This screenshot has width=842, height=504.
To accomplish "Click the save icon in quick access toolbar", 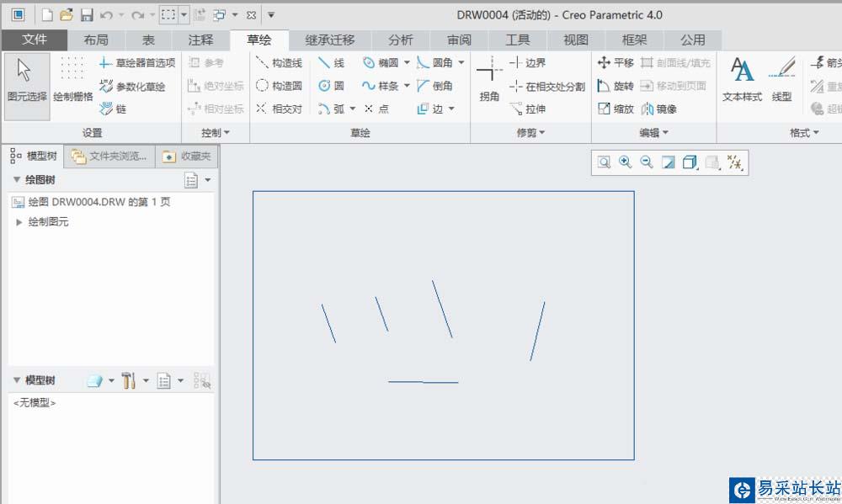I will coord(87,15).
